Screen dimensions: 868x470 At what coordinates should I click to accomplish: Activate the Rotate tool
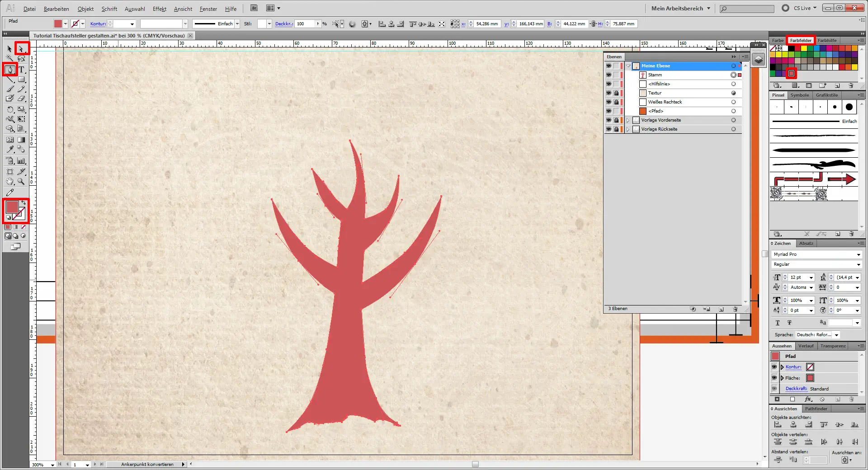coord(10,109)
